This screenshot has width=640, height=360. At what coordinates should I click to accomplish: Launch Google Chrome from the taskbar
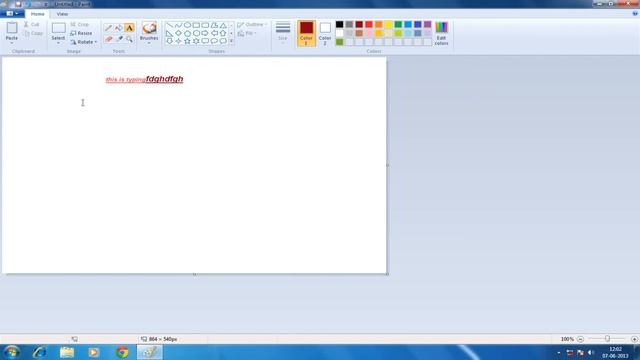(122, 352)
